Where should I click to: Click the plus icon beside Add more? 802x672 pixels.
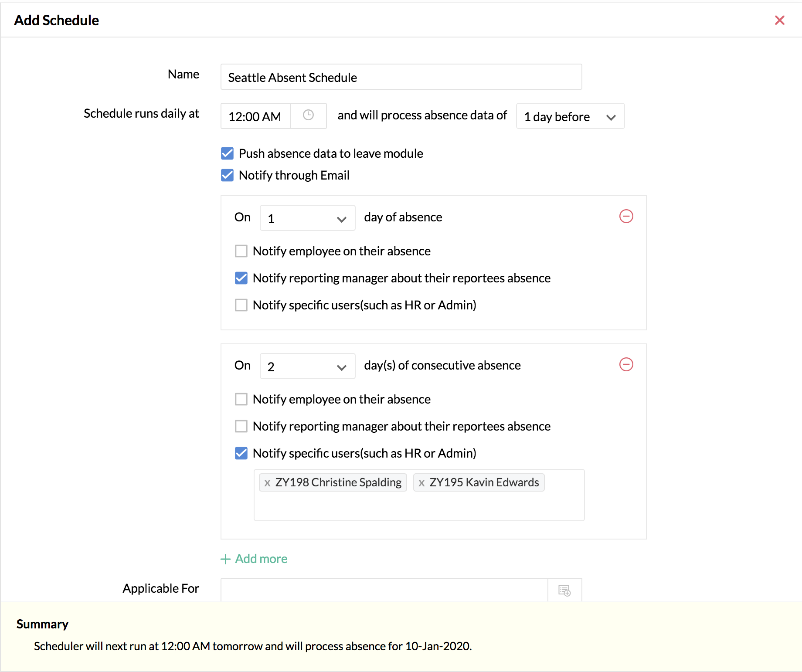click(x=225, y=559)
